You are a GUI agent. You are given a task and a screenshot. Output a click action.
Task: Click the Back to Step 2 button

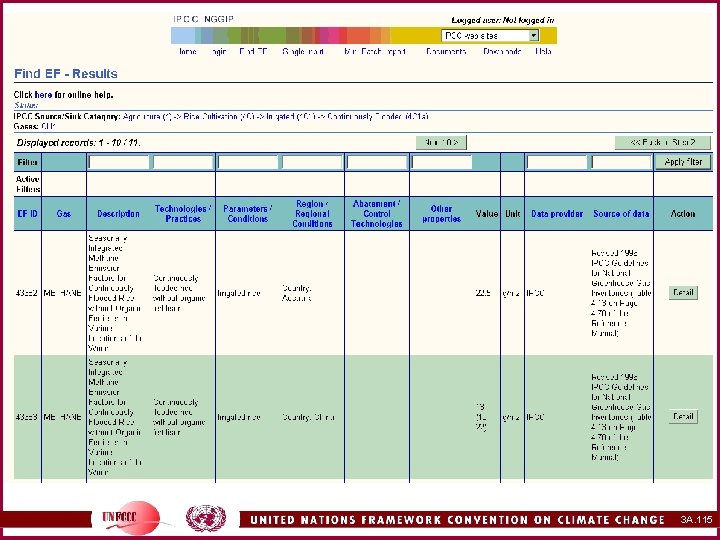click(x=663, y=142)
